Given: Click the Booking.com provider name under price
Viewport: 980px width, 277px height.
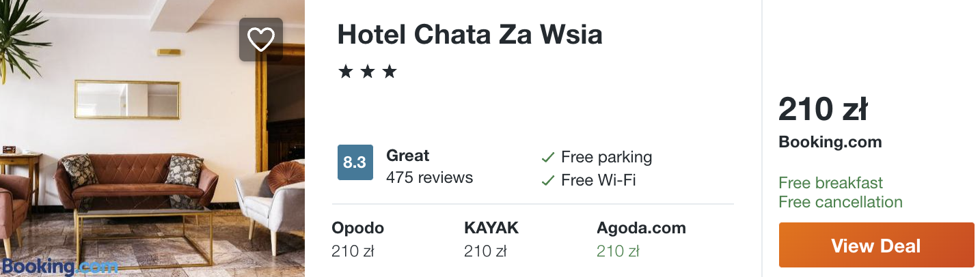Looking at the screenshot, I should (x=830, y=142).
